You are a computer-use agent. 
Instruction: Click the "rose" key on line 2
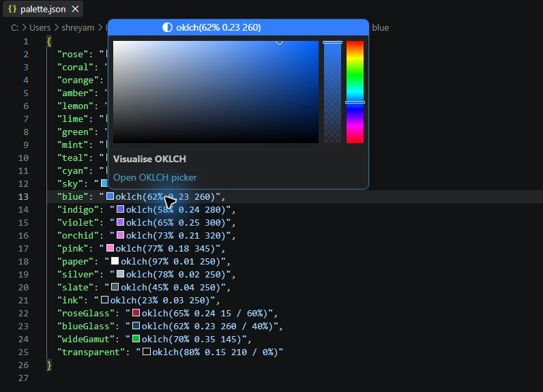click(72, 55)
